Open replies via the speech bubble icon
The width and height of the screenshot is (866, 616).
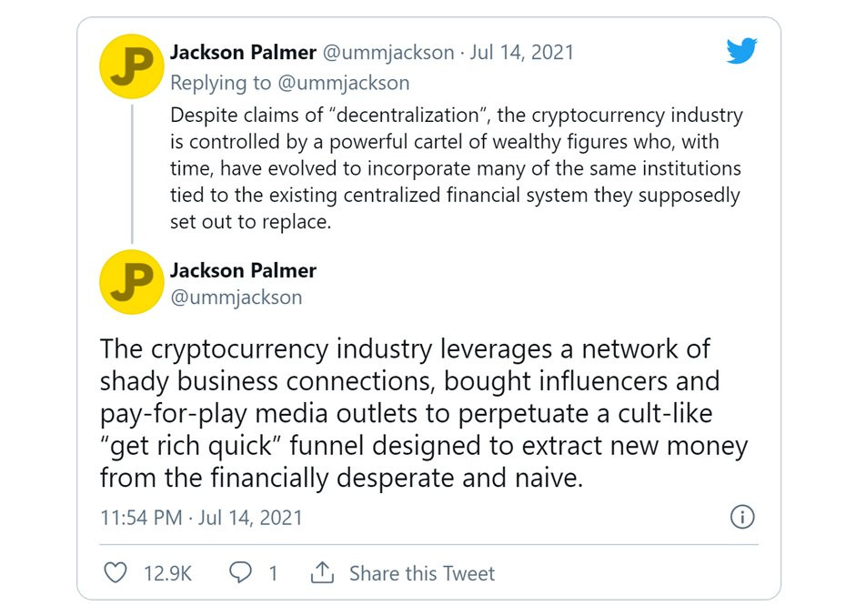240,572
